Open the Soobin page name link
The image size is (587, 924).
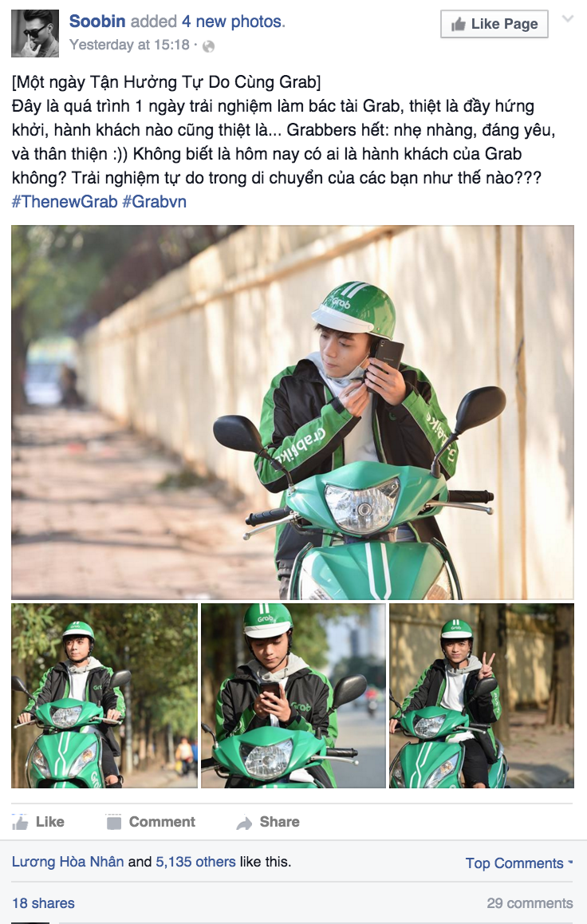point(97,22)
